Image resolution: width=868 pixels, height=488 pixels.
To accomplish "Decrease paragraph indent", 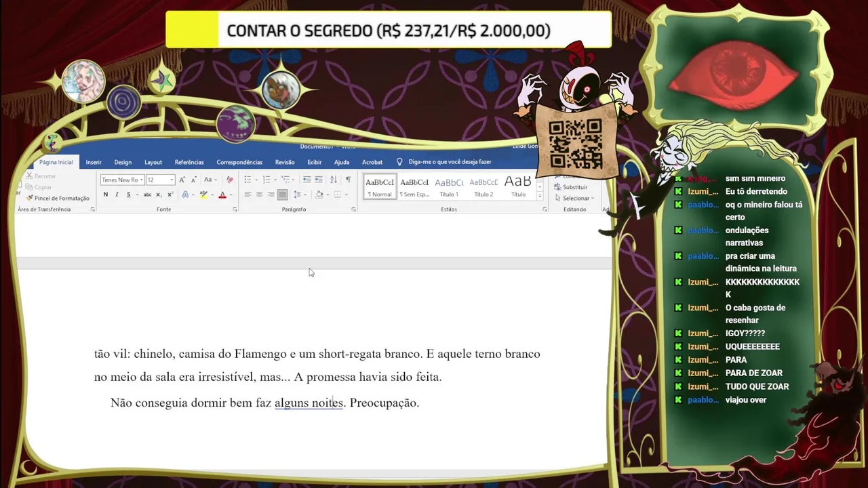I will (x=307, y=180).
